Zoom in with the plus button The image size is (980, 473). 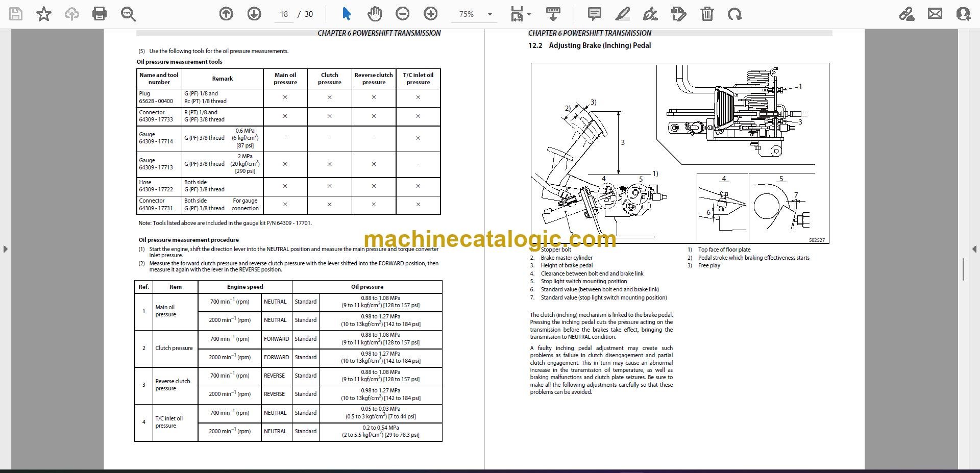[431, 14]
